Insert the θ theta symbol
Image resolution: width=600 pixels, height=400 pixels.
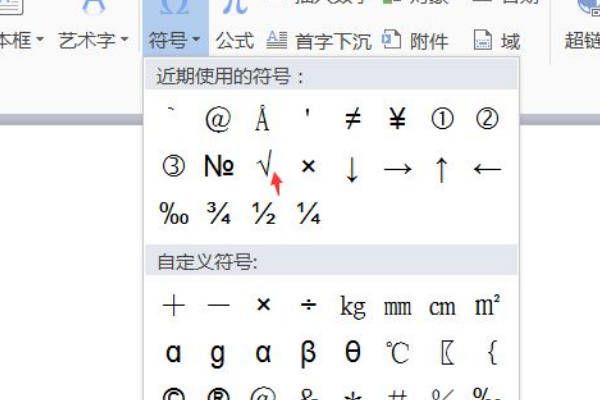[353, 351]
